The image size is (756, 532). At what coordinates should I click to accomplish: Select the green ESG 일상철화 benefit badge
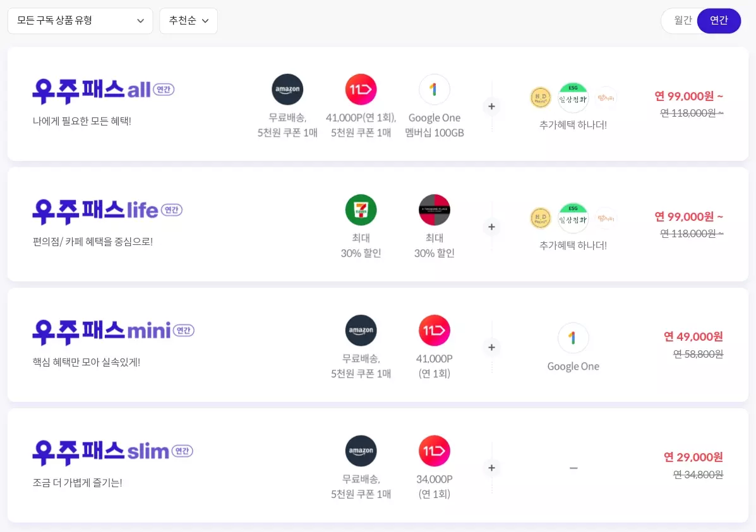point(573,97)
